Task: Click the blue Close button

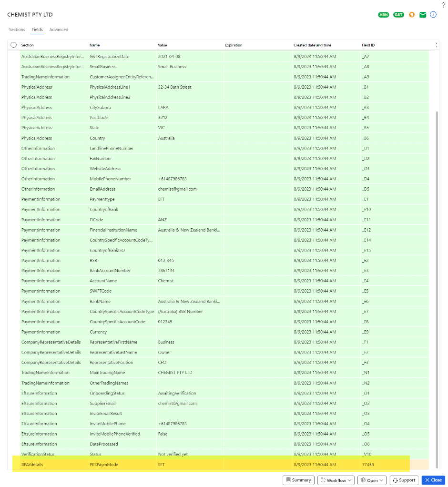Action: point(433,480)
